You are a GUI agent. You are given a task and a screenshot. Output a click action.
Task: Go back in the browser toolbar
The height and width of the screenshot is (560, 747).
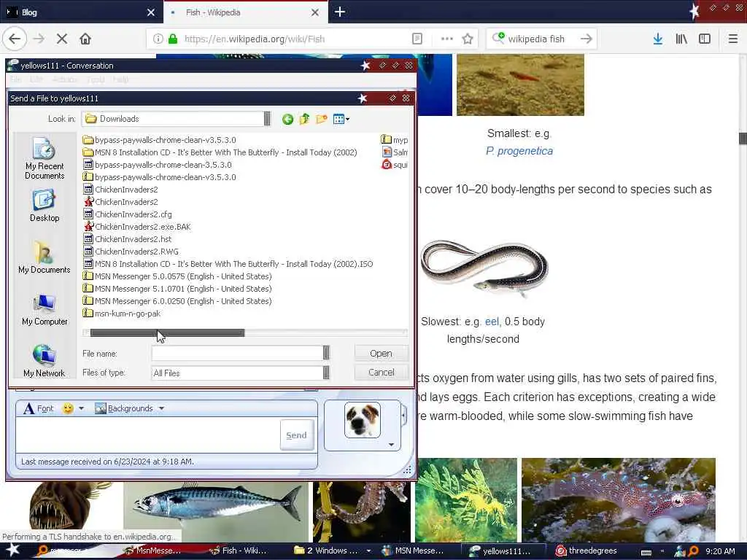click(15, 39)
